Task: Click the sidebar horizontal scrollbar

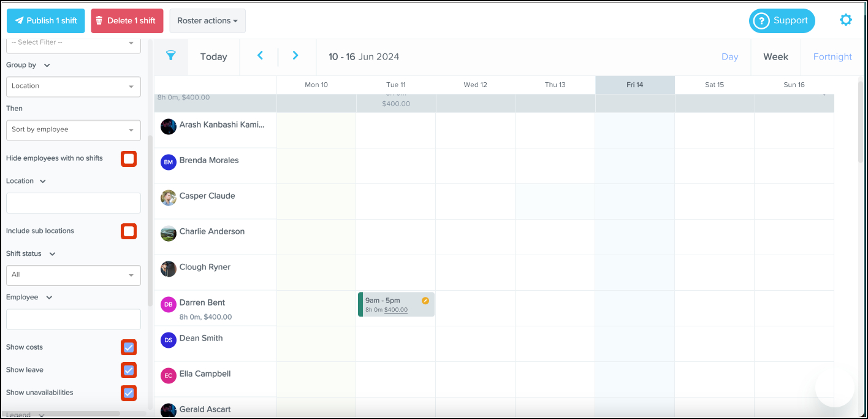Action: click(x=61, y=413)
